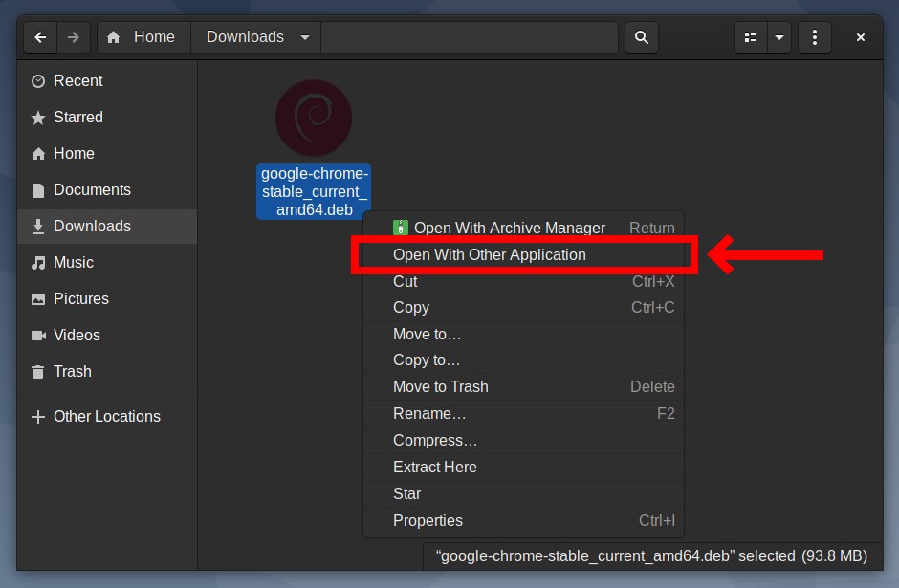Select Extract Here
Image resolution: width=899 pixels, height=588 pixels.
pos(523,468)
